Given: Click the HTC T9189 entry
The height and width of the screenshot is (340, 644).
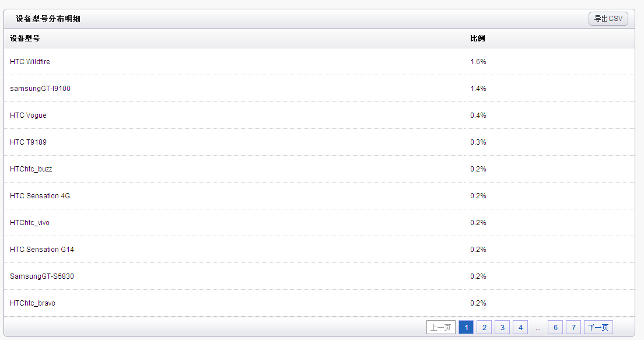Looking at the screenshot, I should coord(28,142).
